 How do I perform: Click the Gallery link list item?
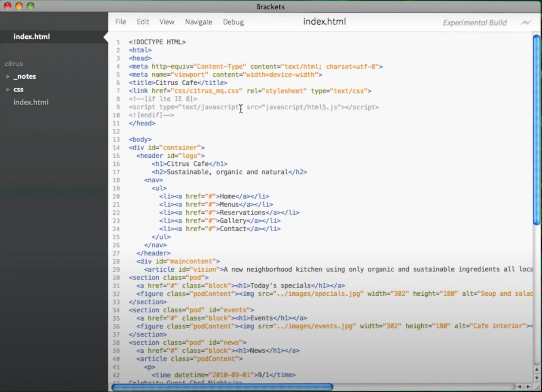coord(220,221)
